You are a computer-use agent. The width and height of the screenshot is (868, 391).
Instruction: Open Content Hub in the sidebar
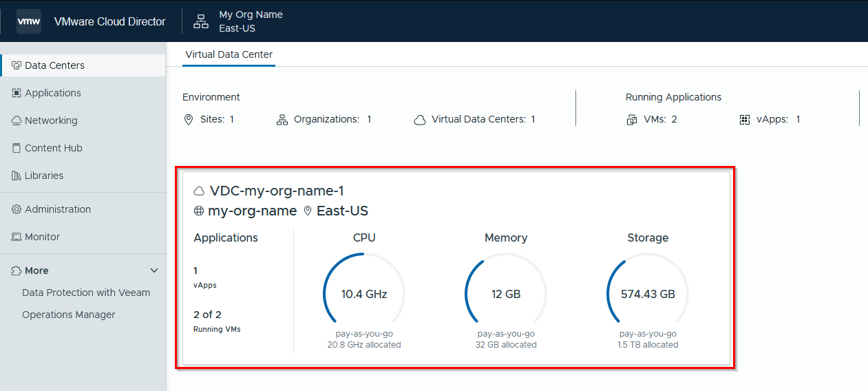click(83, 148)
